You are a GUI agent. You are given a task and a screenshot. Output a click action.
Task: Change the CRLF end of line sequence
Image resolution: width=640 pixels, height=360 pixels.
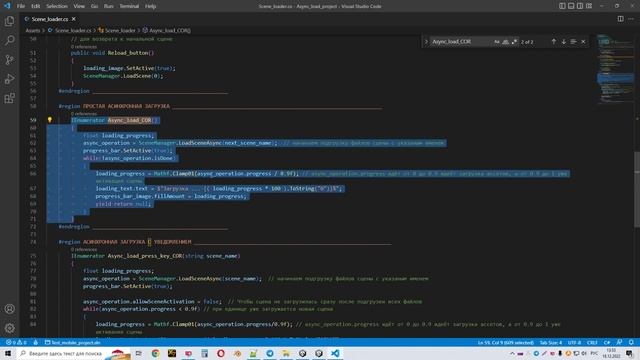pos(592,342)
